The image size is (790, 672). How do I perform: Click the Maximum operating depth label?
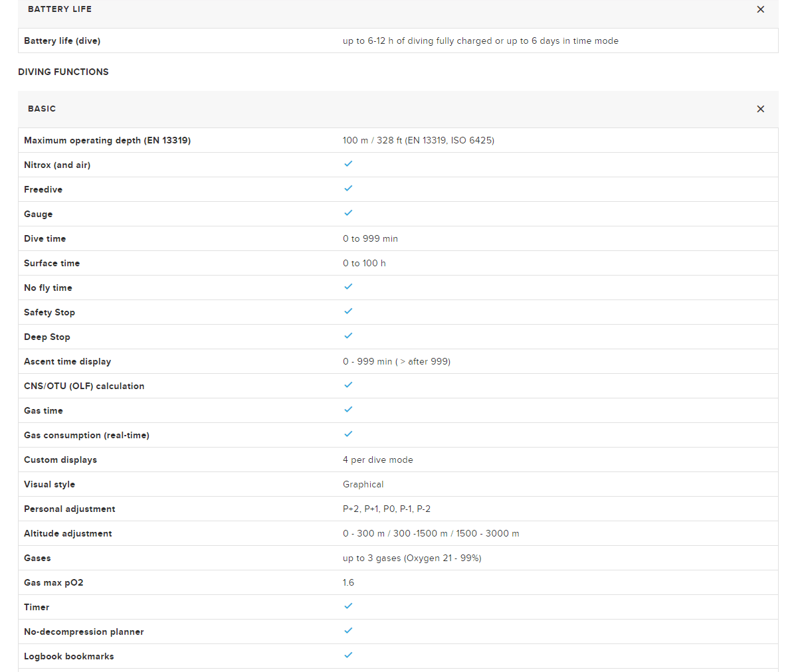107,141
